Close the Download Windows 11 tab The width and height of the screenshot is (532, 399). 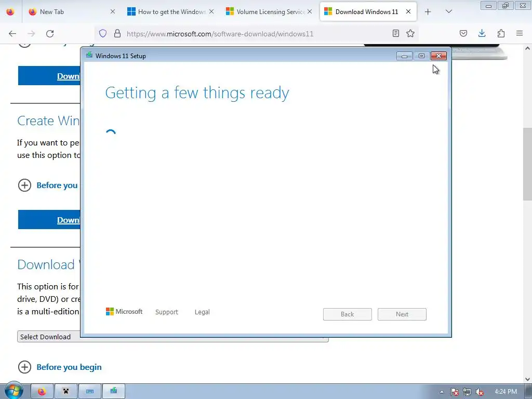click(408, 11)
